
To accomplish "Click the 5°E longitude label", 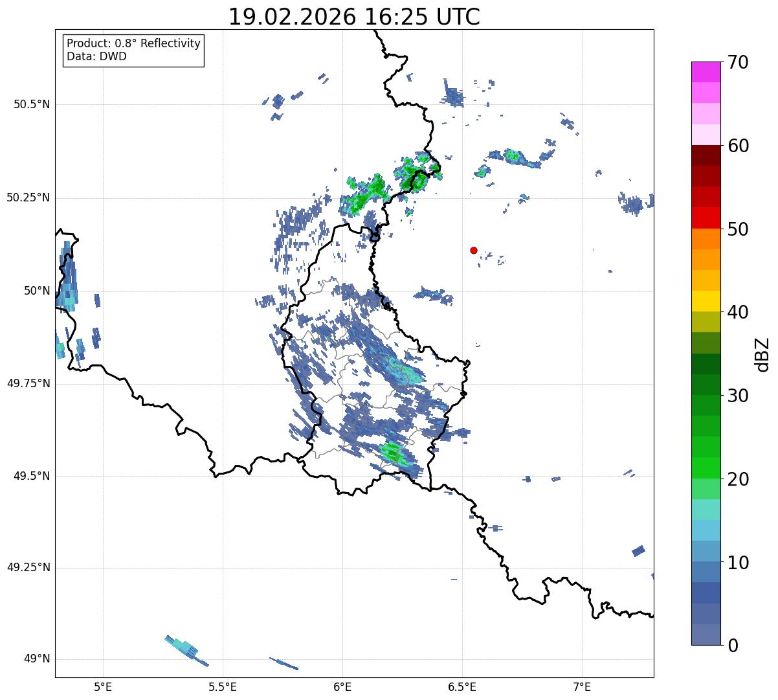I will [103, 686].
